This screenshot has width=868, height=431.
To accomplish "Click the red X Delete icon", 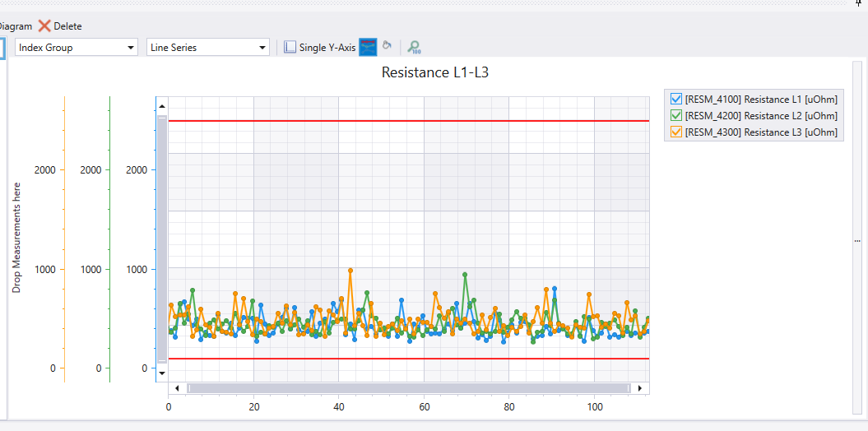I will click(44, 26).
